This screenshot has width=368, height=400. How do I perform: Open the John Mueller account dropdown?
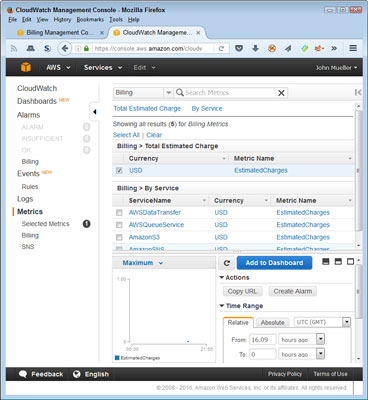336,68
